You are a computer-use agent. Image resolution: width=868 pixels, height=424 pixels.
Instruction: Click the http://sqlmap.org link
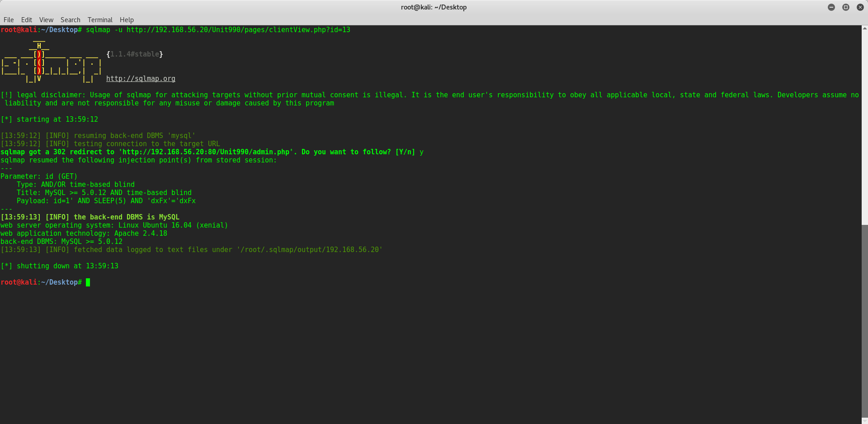coord(141,79)
